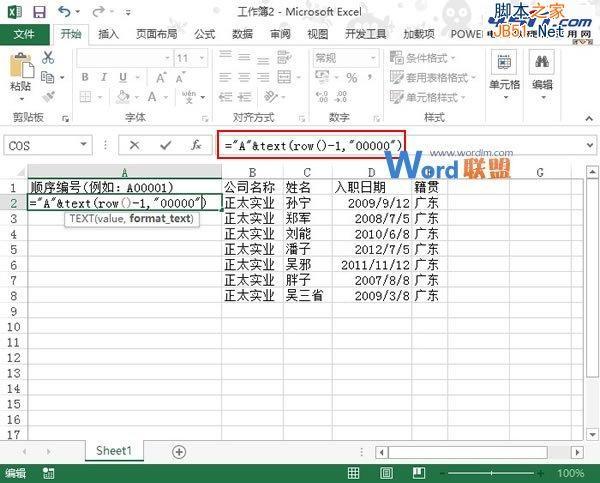This screenshot has height=483, width=600.
Task: Click the align left icon
Action: pos(225,77)
